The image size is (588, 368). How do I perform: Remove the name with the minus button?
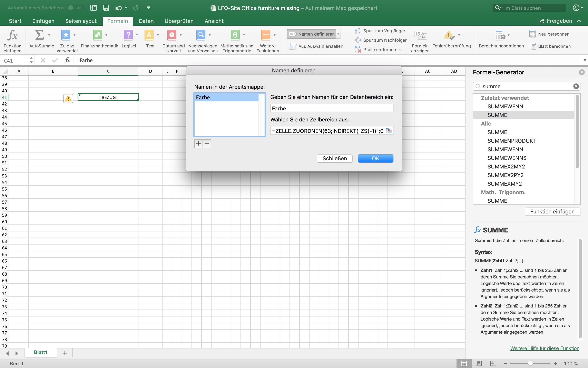(x=207, y=144)
